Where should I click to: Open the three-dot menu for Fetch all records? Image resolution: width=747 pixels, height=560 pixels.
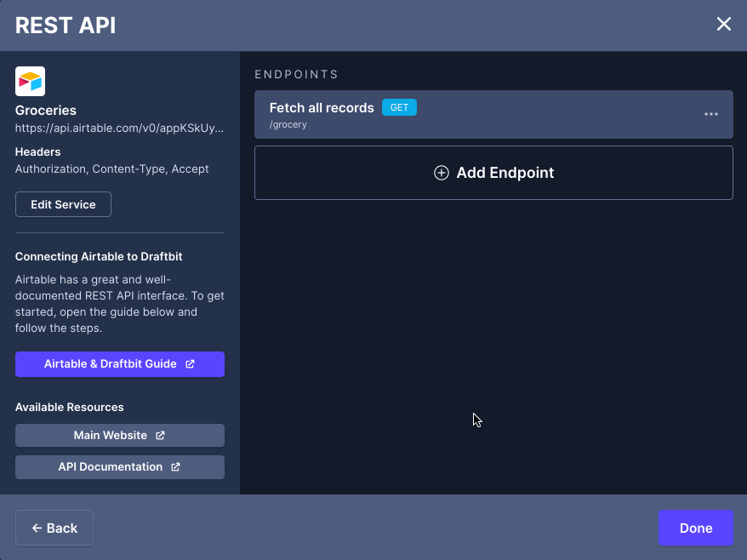(x=710, y=114)
